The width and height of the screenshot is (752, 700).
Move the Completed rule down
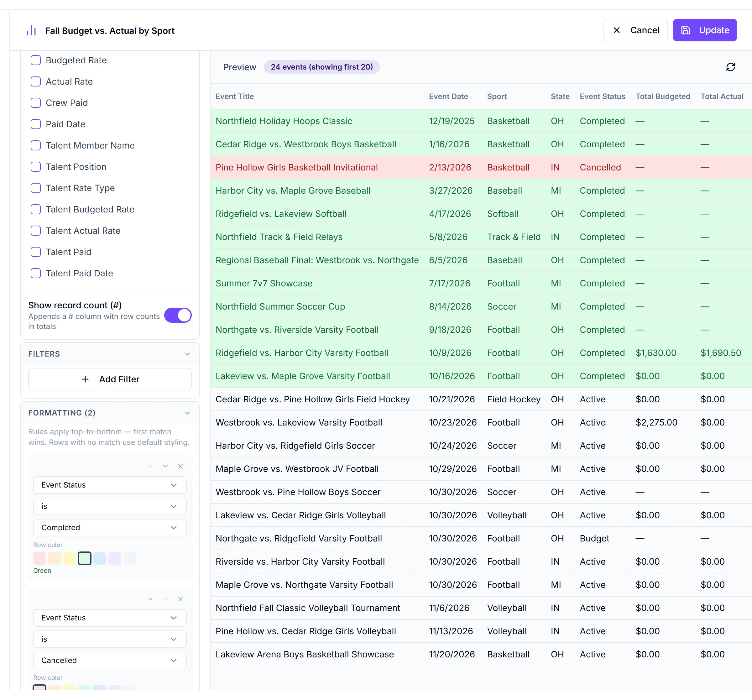pyautogui.click(x=165, y=466)
